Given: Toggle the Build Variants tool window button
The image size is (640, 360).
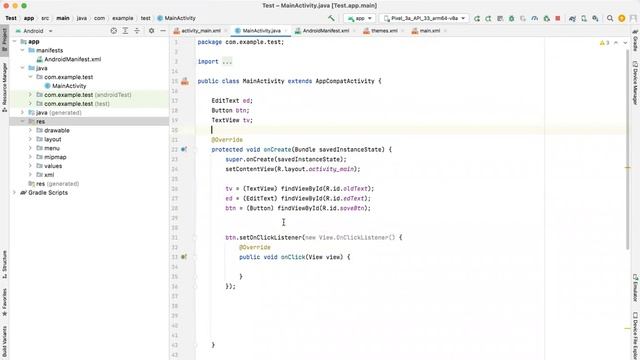Looking at the screenshot, I should (4, 342).
